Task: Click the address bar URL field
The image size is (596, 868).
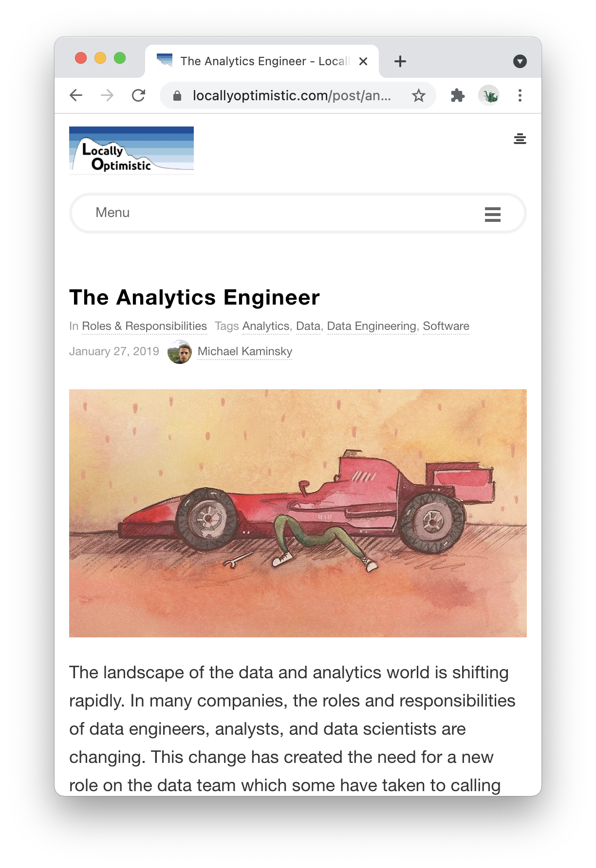Action: click(x=291, y=95)
